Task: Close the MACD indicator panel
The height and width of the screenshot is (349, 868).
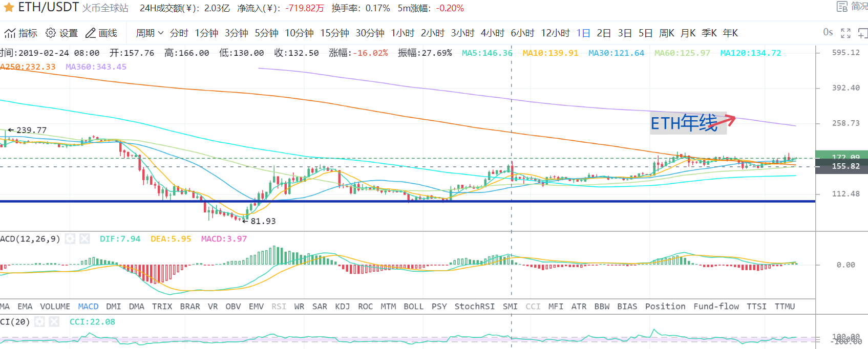Action: (85, 239)
